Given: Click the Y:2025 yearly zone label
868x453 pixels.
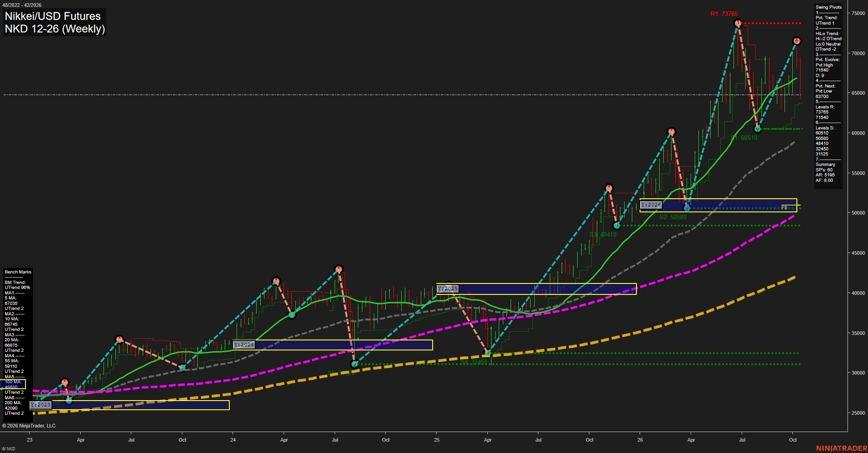Looking at the screenshot, I should click(448, 289).
